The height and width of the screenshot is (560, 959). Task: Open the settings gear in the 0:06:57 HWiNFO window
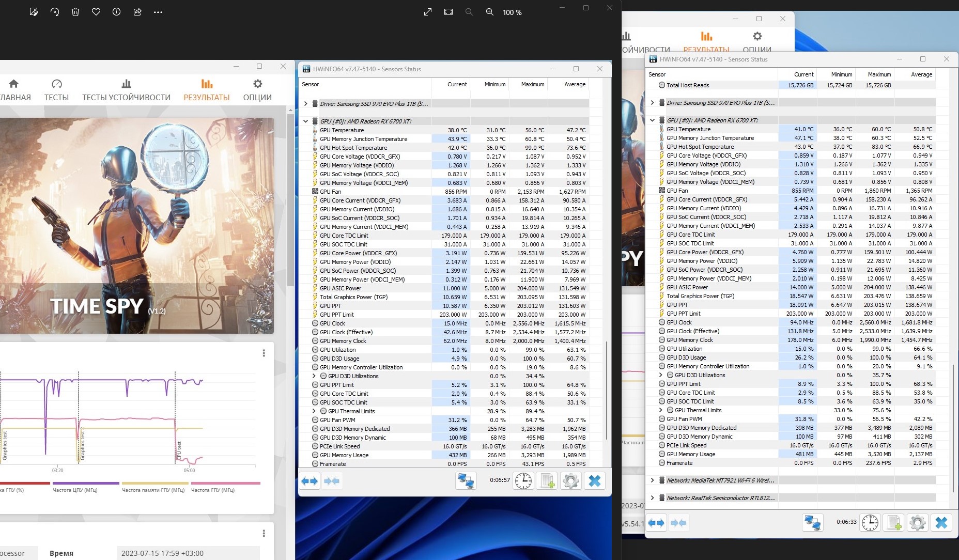[571, 481]
